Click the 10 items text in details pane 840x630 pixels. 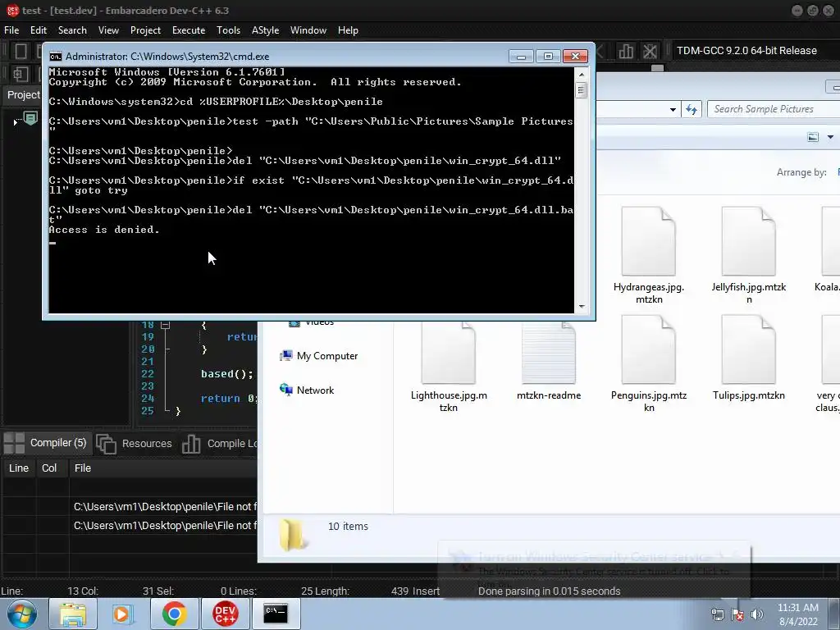pyautogui.click(x=348, y=526)
